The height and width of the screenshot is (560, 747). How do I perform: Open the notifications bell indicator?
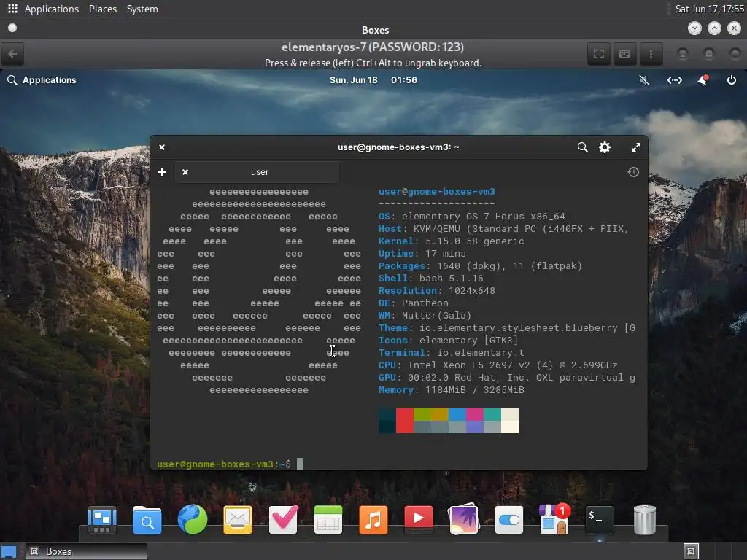(703, 80)
